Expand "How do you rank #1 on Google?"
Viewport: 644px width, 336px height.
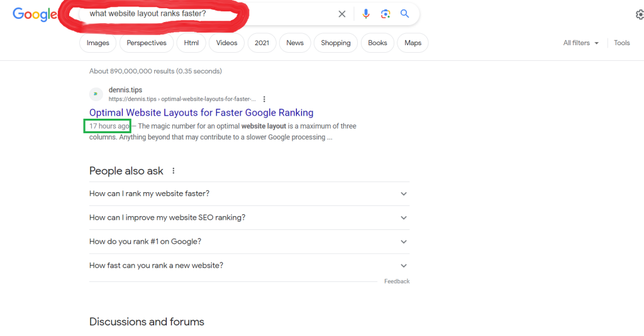249,242
